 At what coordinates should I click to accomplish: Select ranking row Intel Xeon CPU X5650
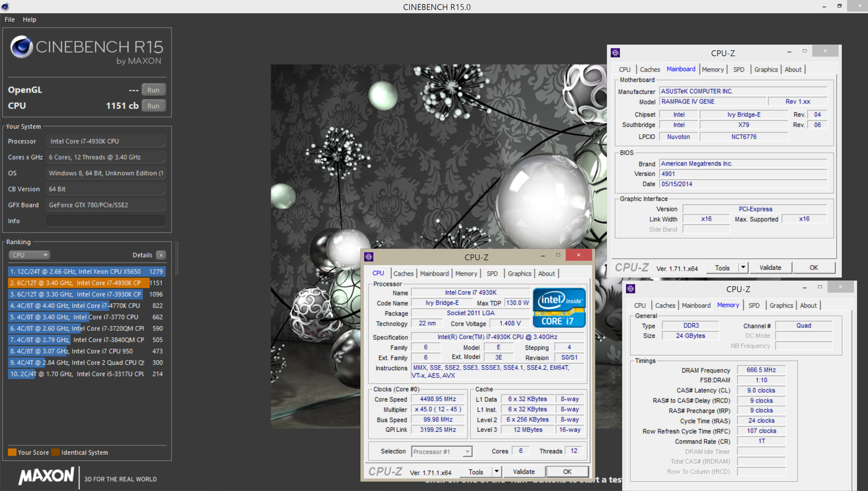pos(86,271)
